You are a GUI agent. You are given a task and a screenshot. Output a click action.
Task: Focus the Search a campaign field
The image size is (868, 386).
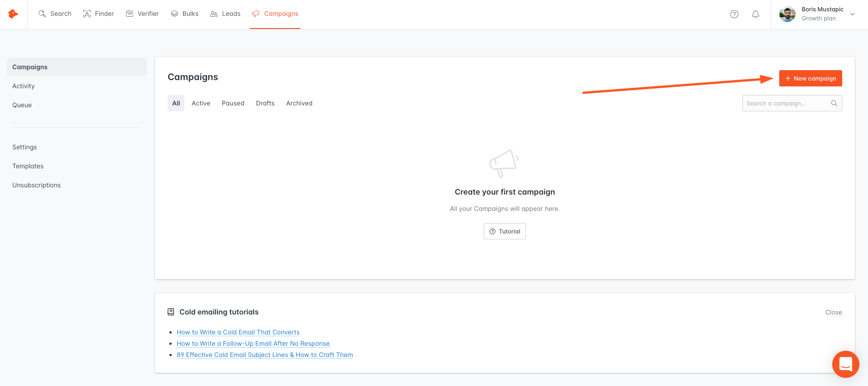coord(792,103)
